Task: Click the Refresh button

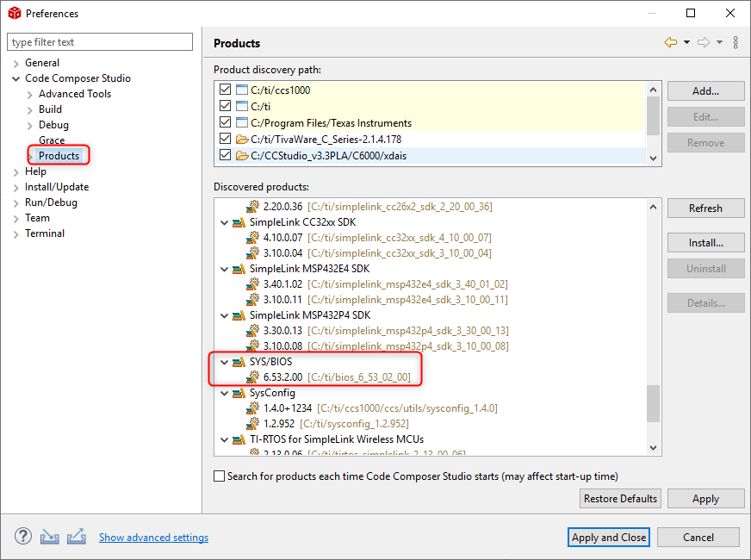Action: pyautogui.click(x=705, y=208)
